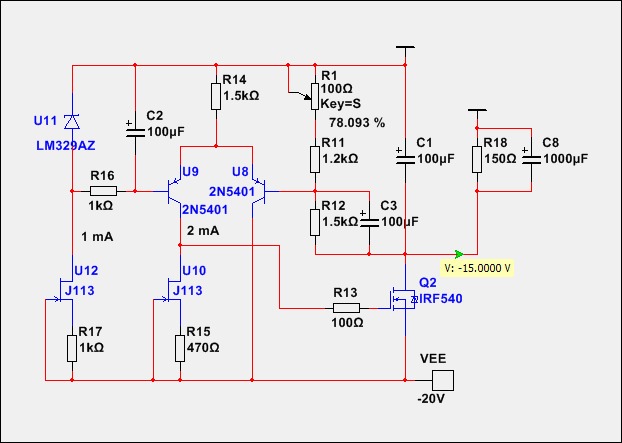
Task: Select the C8 1000µF capacitor symbol
Action: click(531, 158)
